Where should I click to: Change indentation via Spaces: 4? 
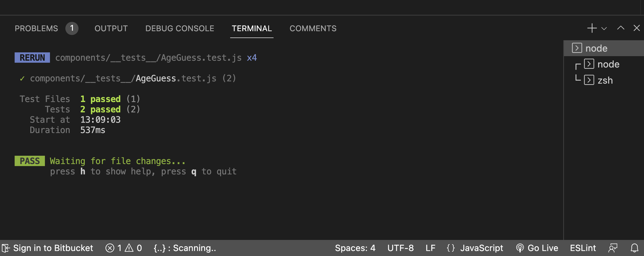[355, 248]
